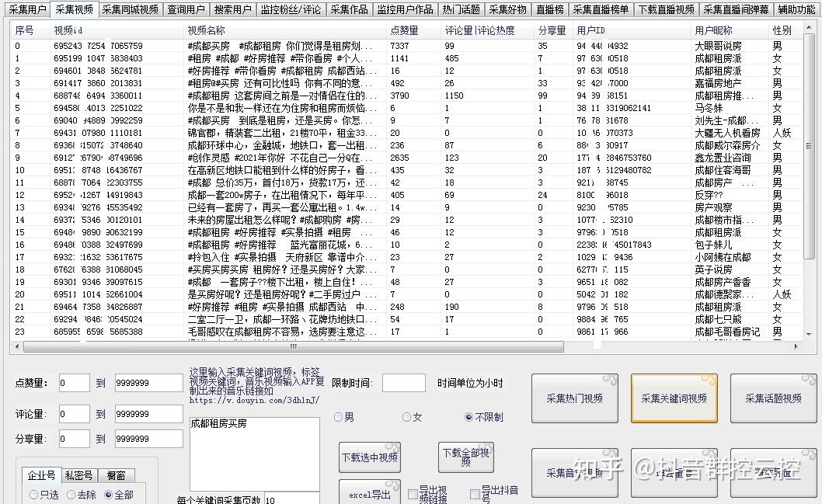The image size is (822, 504).
Task: Click the 采集话题视频 button
Action: pos(773,398)
